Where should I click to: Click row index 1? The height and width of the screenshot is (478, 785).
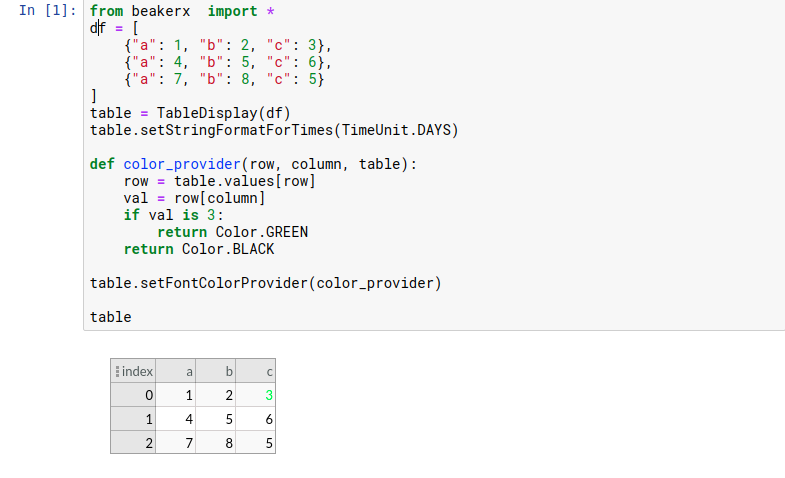click(x=133, y=419)
